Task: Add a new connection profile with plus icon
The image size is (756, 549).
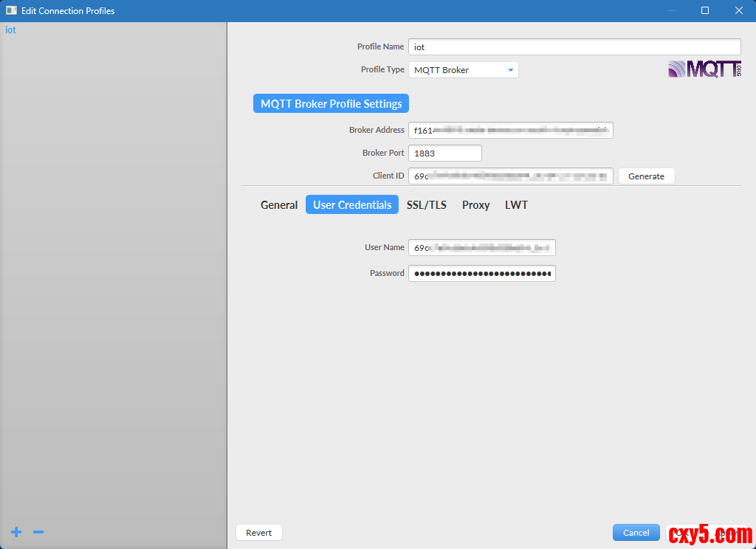Action: (x=16, y=531)
